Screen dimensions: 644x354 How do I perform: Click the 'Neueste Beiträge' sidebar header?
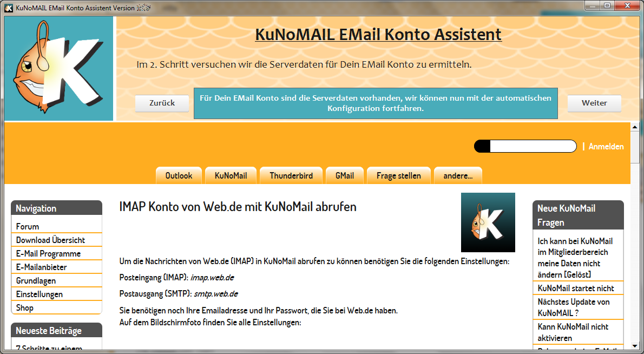pos(56,330)
